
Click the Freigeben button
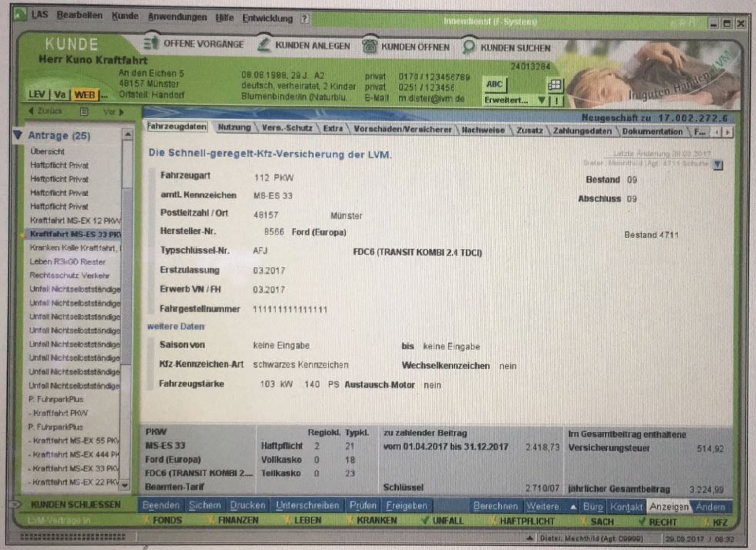pos(407,506)
